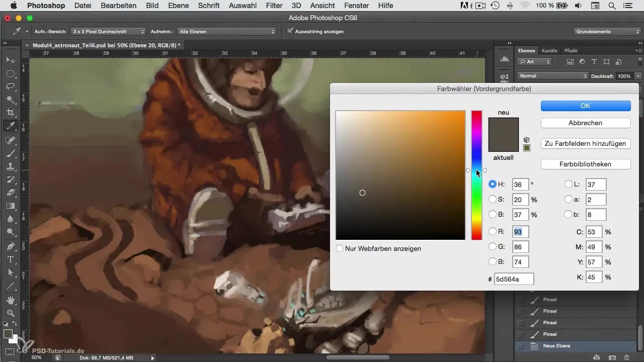Screen dimensions: 644x362
Task: Select the Pen tool
Action: tap(10, 246)
